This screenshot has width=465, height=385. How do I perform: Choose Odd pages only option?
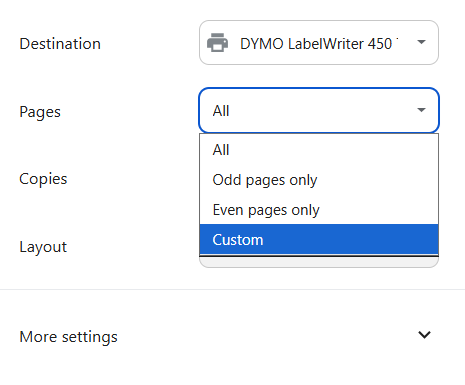pyautogui.click(x=319, y=180)
